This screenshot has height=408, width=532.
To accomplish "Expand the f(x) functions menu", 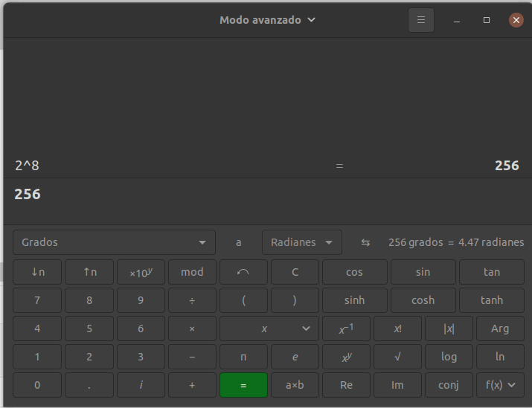I will point(500,385).
